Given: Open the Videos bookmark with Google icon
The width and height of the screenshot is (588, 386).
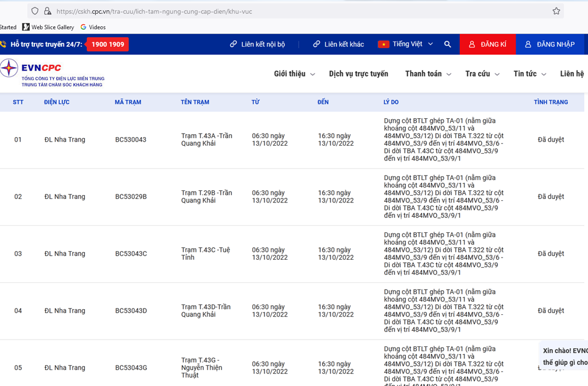Looking at the screenshot, I should [92, 27].
